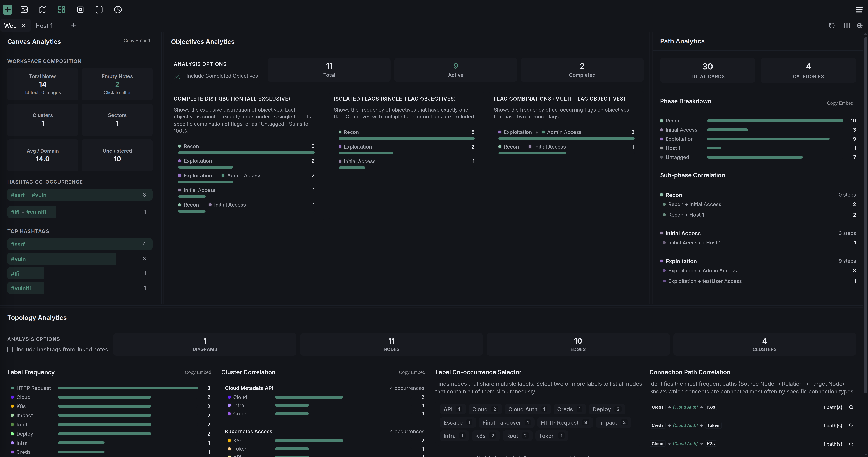Expand the Exploitation sub-phase group
This screenshot has width=868, height=457.
(758, 261)
